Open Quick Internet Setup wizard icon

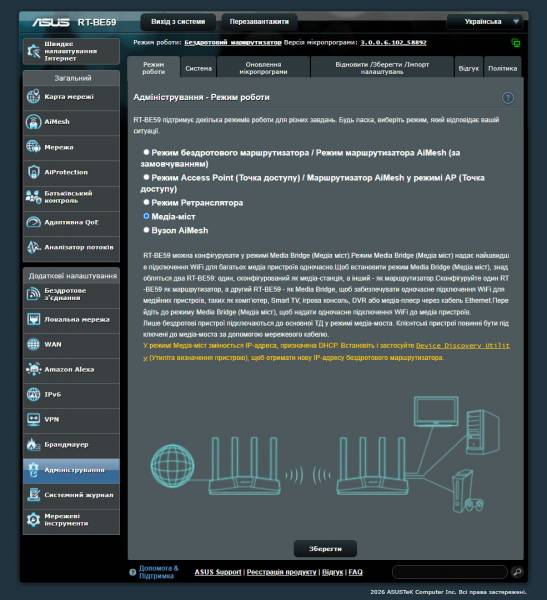[33, 51]
